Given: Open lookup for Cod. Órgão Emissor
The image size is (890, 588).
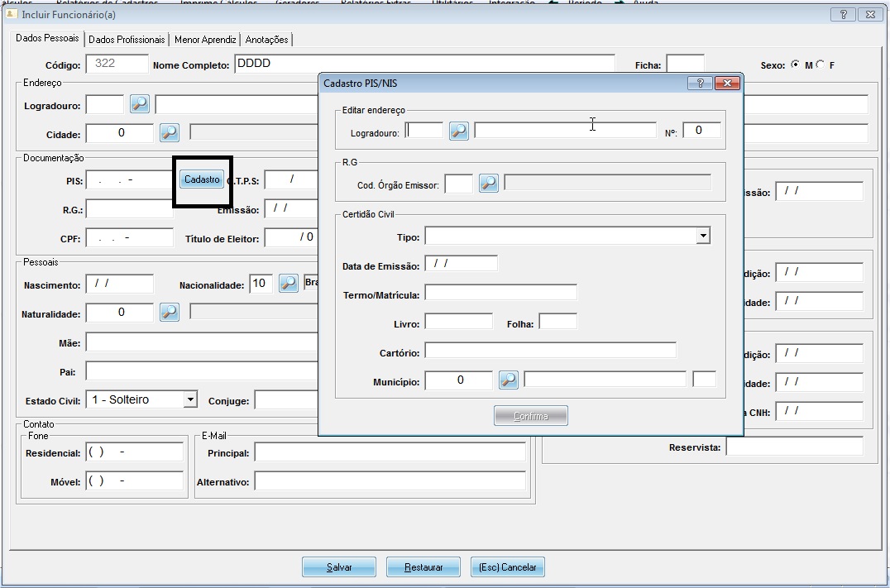Looking at the screenshot, I should tap(489, 184).
